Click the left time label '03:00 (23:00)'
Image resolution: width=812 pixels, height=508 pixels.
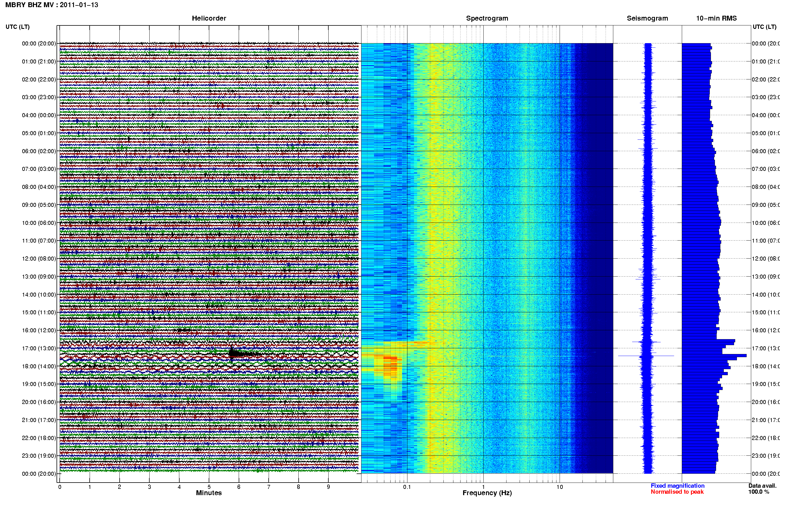pyautogui.click(x=39, y=97)
